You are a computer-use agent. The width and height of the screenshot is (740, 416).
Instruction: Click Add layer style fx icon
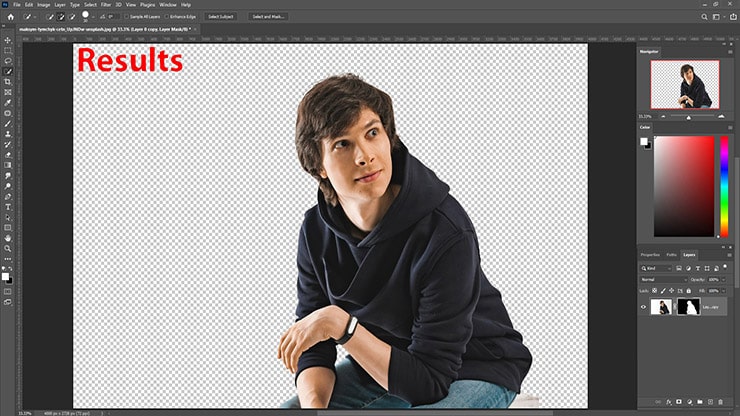pos(669,402)
